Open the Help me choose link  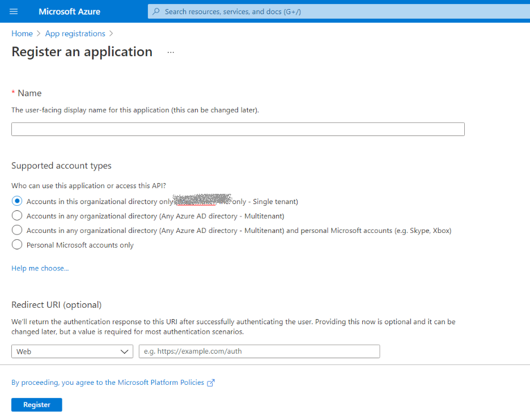(x=40, y=268)
